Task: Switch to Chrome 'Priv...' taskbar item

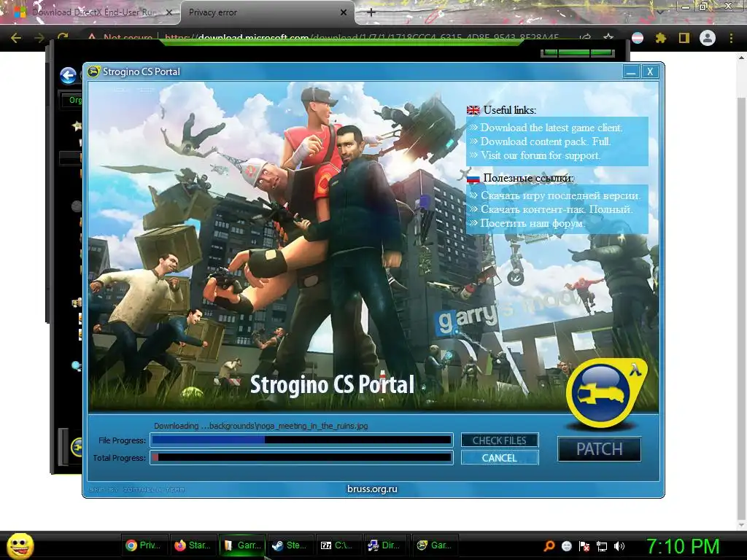Action: coord(143,545)
